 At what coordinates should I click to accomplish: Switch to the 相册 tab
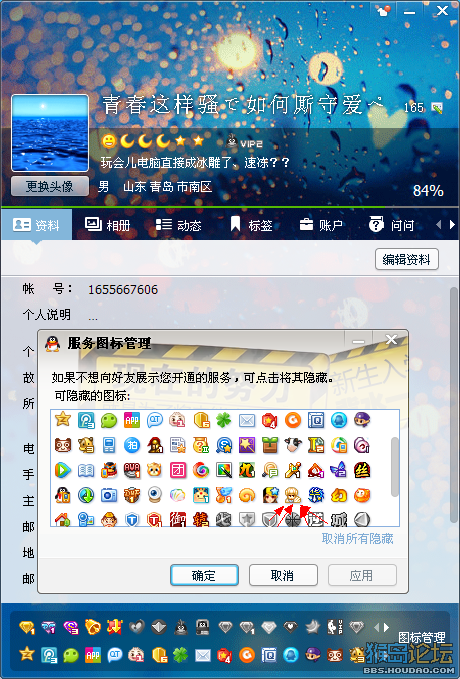(x=107, y=225)
